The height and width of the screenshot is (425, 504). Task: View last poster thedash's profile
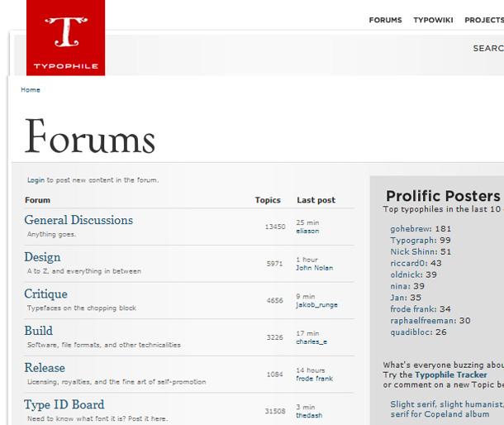309,415
